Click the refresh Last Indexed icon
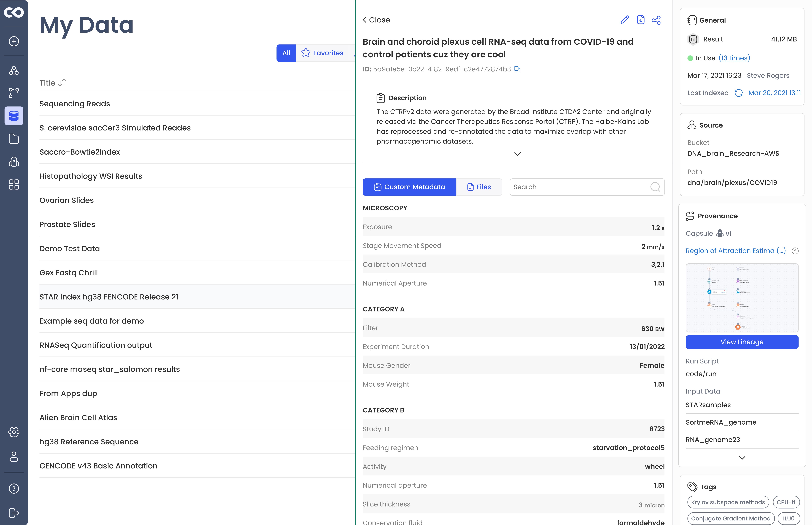 click(x=738, y=93)
